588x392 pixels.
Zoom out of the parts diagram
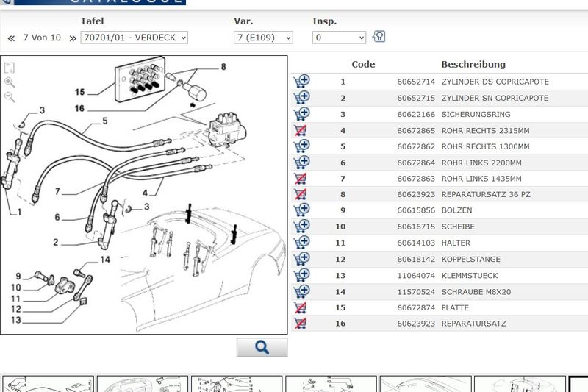[10, 97]
